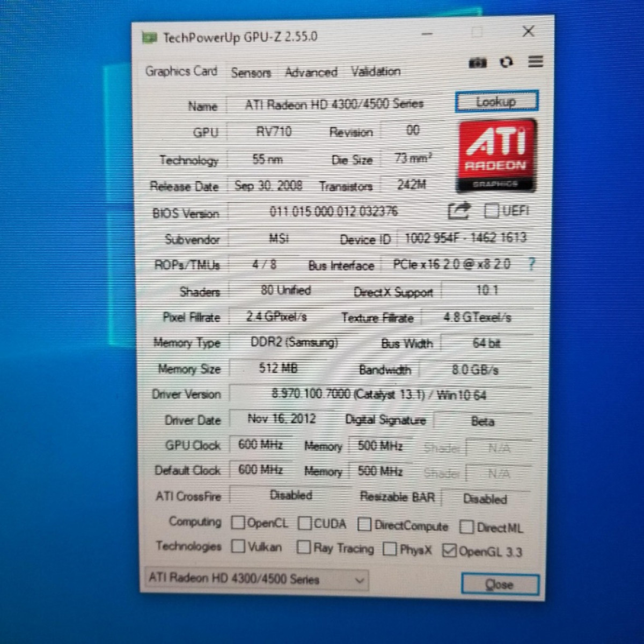
Task: Click the Transistors value 242M
Action: [x=412, y=185]
